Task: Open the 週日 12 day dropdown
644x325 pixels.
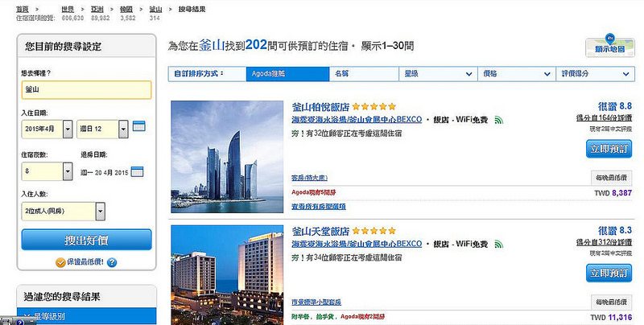Action: point(102,129)
